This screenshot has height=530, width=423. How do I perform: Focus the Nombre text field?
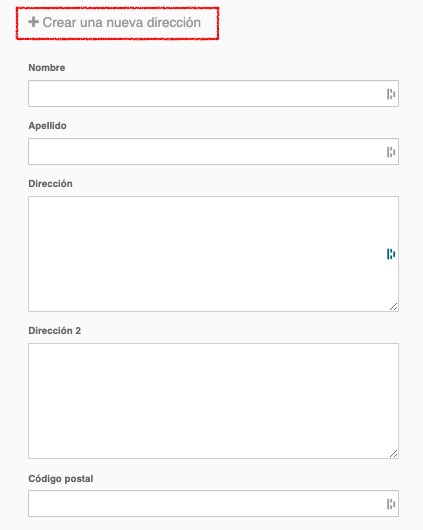pyautogui.click(x=213, y=94)
